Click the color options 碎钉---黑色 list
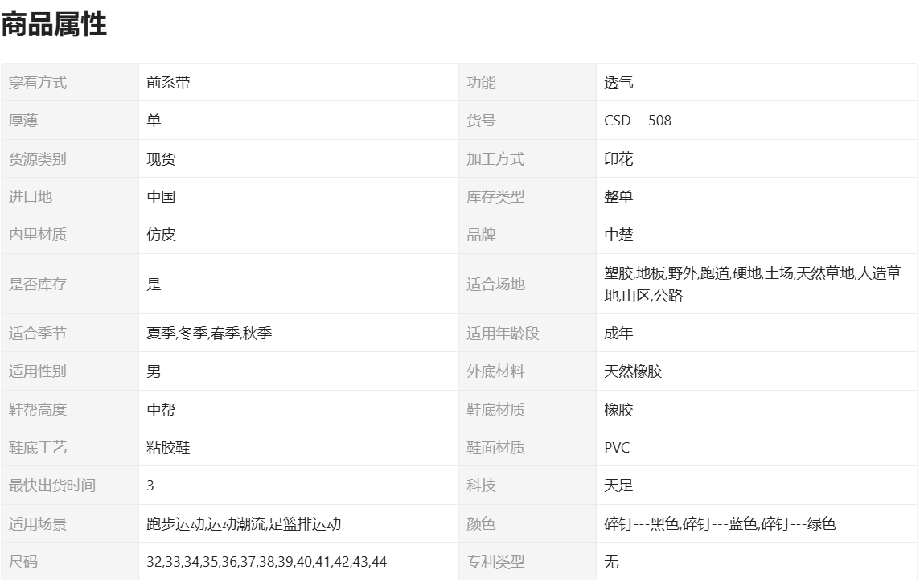 pyautogui.click(x=720, y=524)
